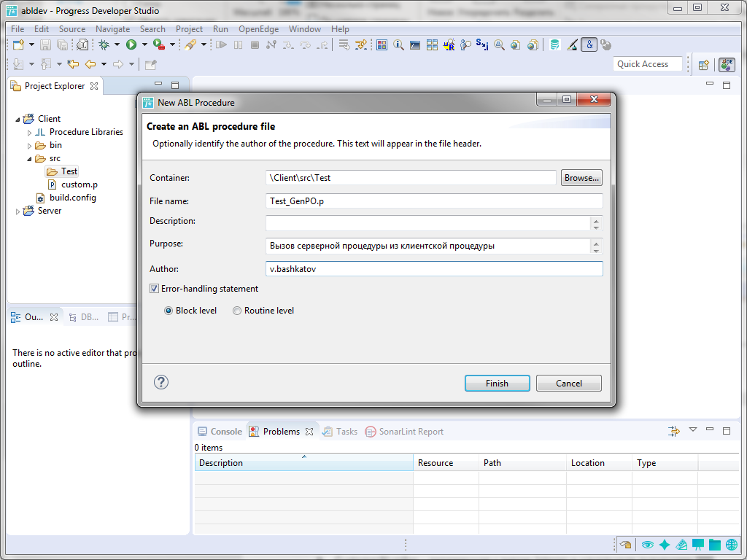Viewport: 747px width, 560px height.
Task: Switch to the Console tab
Action: 220,432
